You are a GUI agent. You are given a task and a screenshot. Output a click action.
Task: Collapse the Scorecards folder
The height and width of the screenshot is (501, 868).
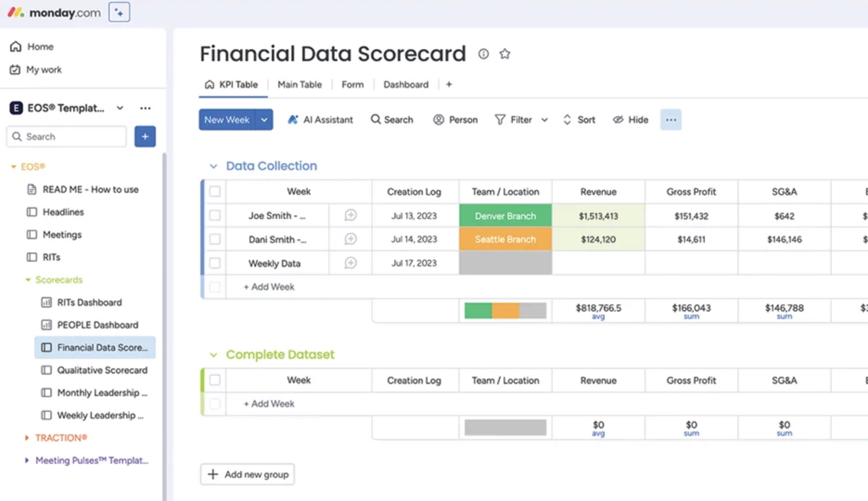click(28, 280)
